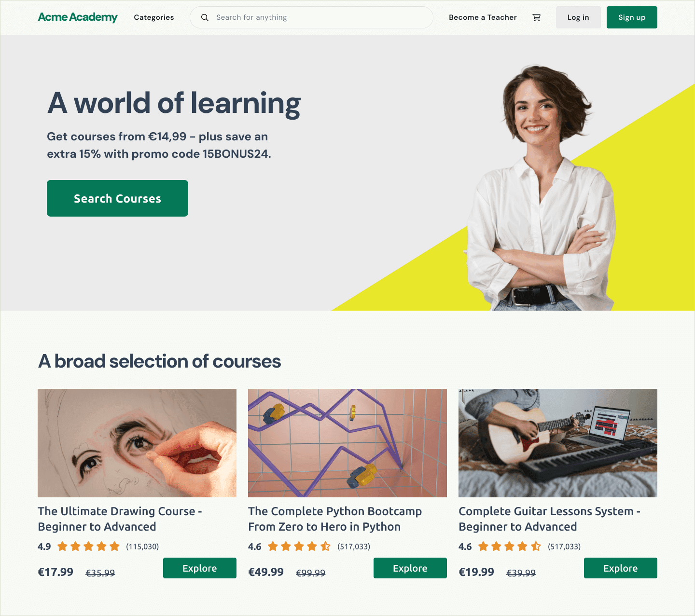Image resolution: width=695 pixels, height=616 pixels.
Task: Click the Search Courses button
Action: click(x=117, y=198)
